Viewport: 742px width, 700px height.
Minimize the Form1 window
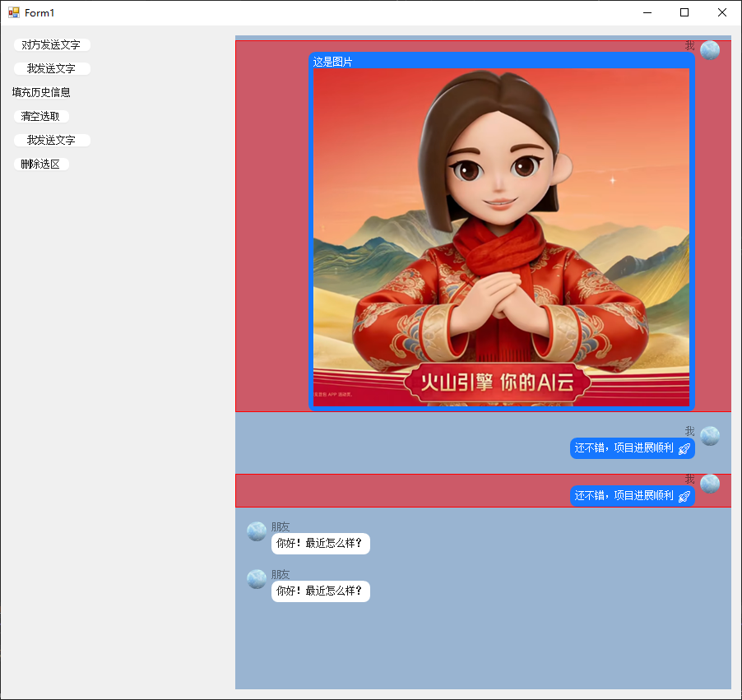pos(647,12)
